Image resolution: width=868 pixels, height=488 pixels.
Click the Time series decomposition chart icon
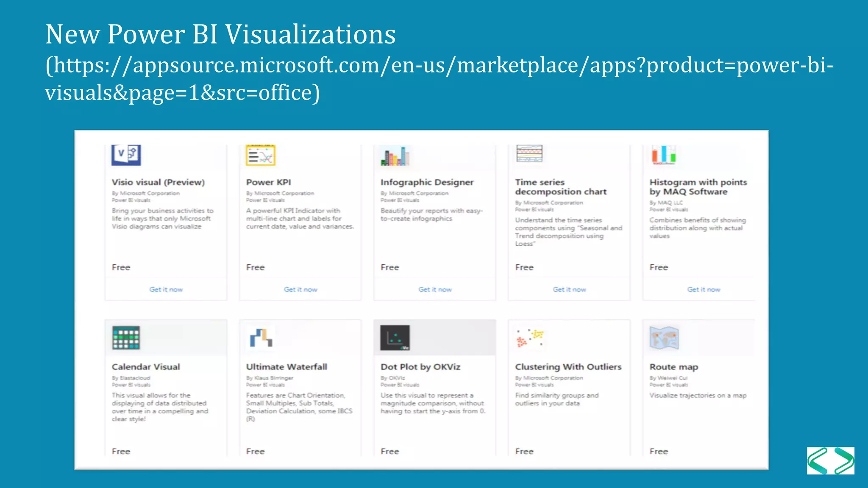pyautogui.click(x=529, y=154)
